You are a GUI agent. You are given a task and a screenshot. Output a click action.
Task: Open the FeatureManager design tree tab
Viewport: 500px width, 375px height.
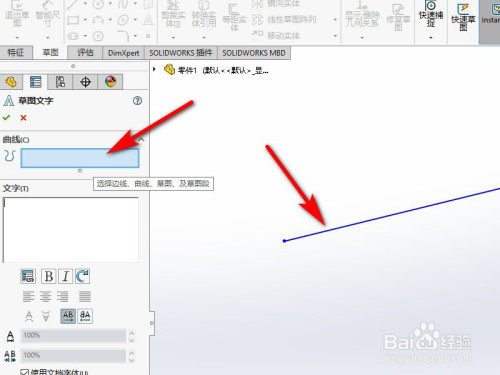pos(11,82)
